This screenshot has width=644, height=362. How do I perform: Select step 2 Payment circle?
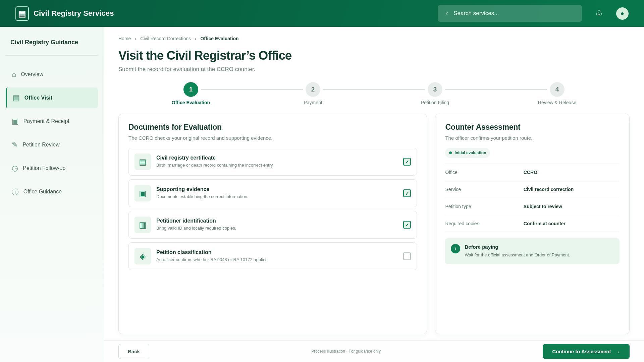313,89
